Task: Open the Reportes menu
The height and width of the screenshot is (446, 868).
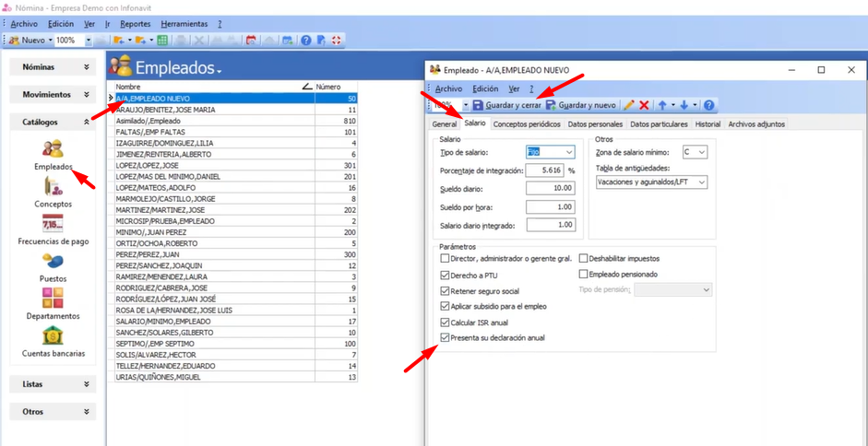Action: pos(136,23)
